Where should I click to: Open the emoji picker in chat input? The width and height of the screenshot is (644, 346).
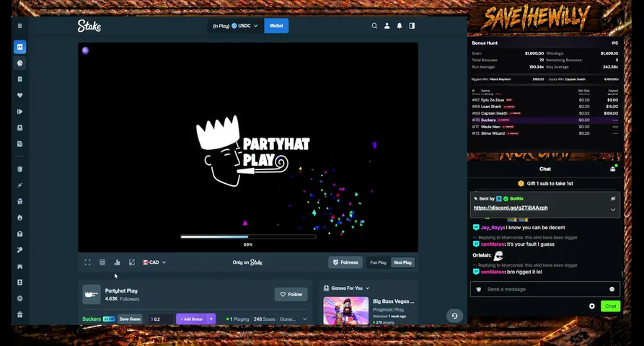[x=612, y=289]
